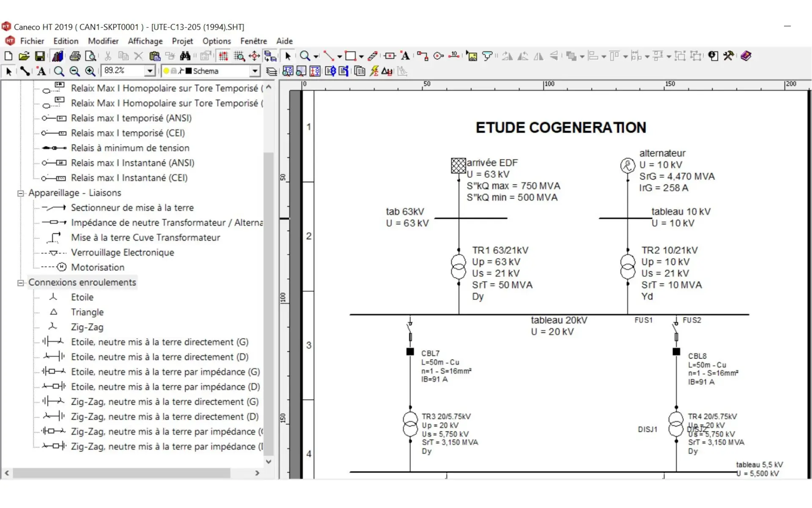Select the text 'A' tool in the lower toolbar

point(41,72)
